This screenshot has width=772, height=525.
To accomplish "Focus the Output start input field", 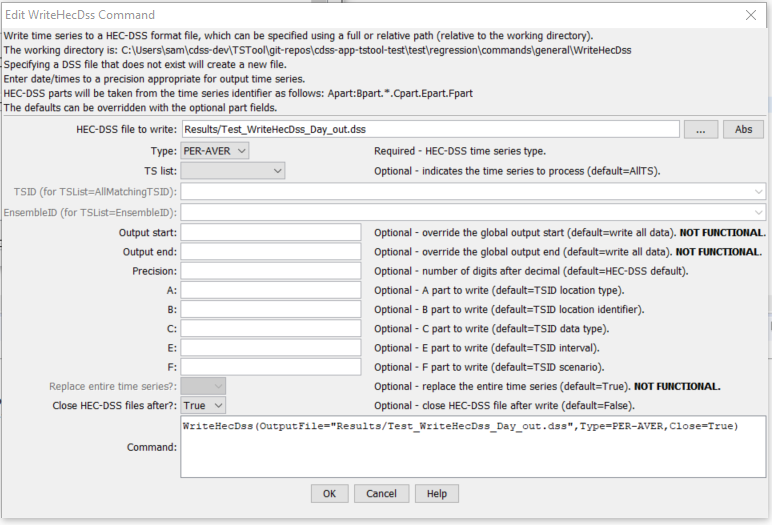I will [x=270, y=232].
